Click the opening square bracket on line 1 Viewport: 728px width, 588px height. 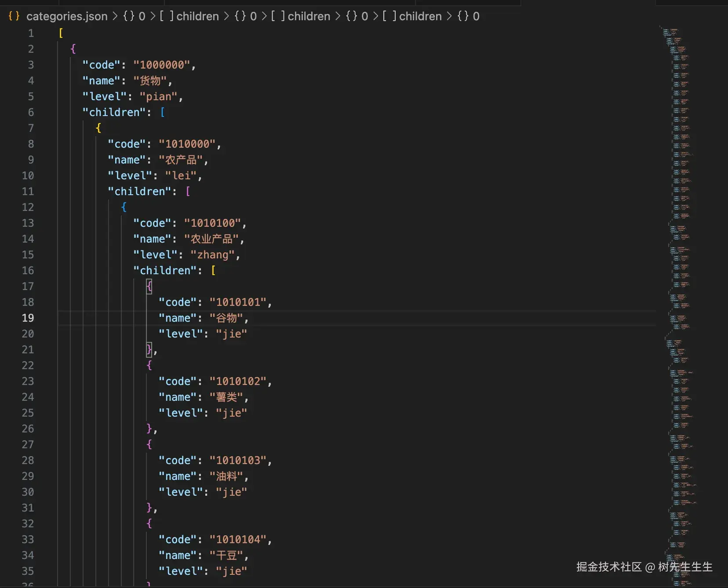(x=61, y=33)
